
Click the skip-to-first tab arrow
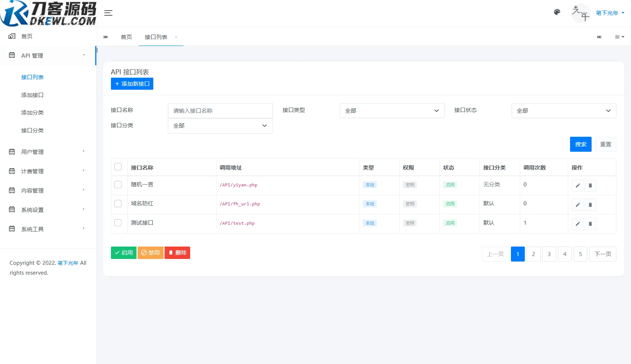[x=105, y=37]
